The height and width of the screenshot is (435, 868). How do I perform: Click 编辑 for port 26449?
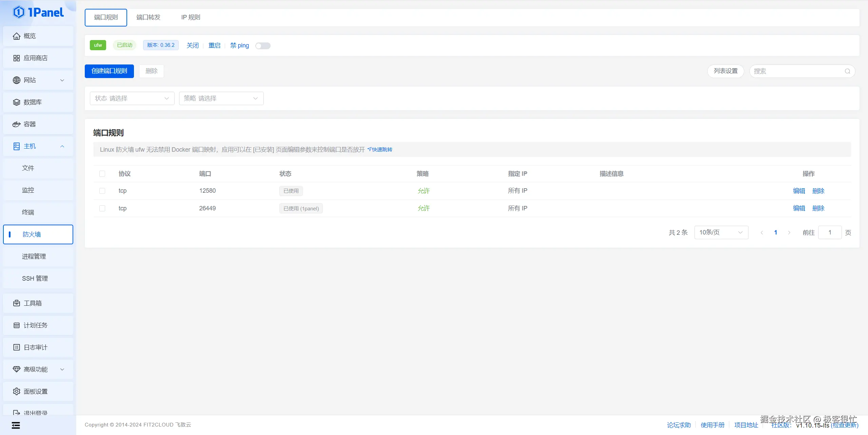tap(799, 208)
